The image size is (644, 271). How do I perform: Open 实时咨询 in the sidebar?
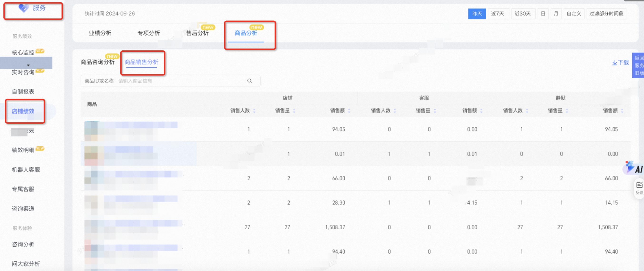pos(23,72)
